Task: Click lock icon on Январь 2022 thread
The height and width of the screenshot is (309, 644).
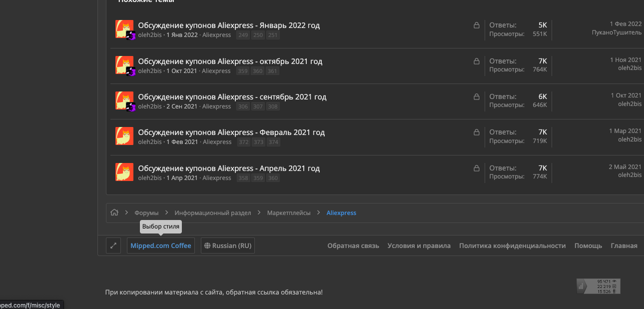Action: tap(477, 25)
